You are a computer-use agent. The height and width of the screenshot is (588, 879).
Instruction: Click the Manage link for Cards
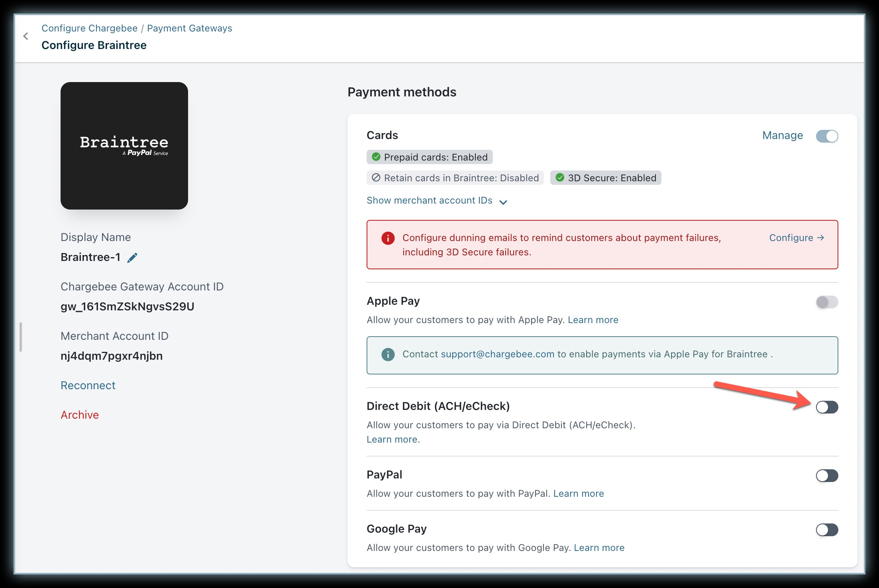pos(783,135)
